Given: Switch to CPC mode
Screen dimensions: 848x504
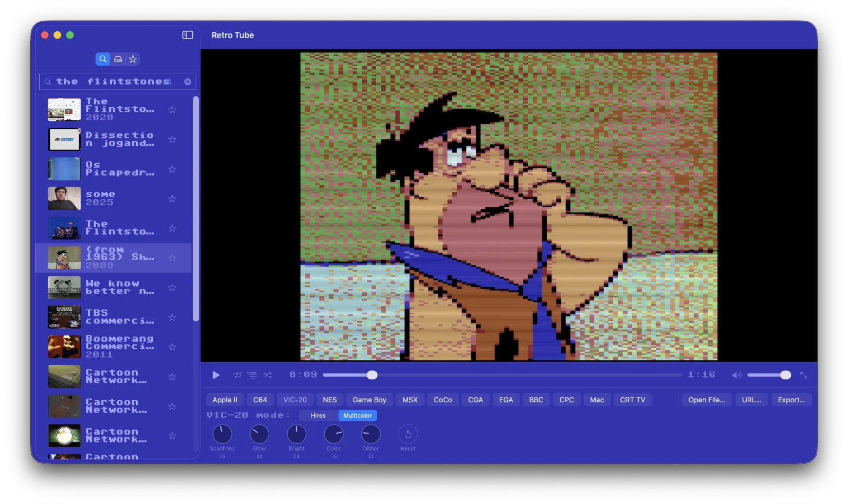Looking at the screenshot, I should pyautogui.click(x=567, y=400).
